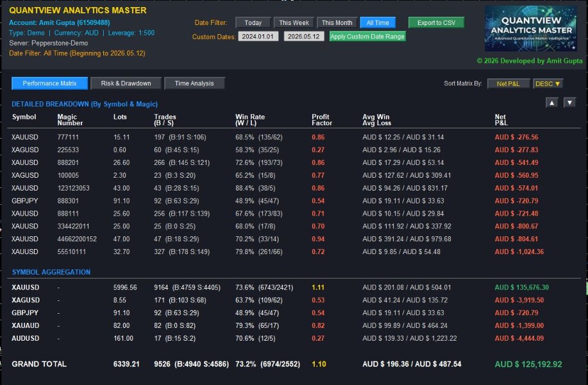Click the Win Rate (W / L) header

coord(250,120)
